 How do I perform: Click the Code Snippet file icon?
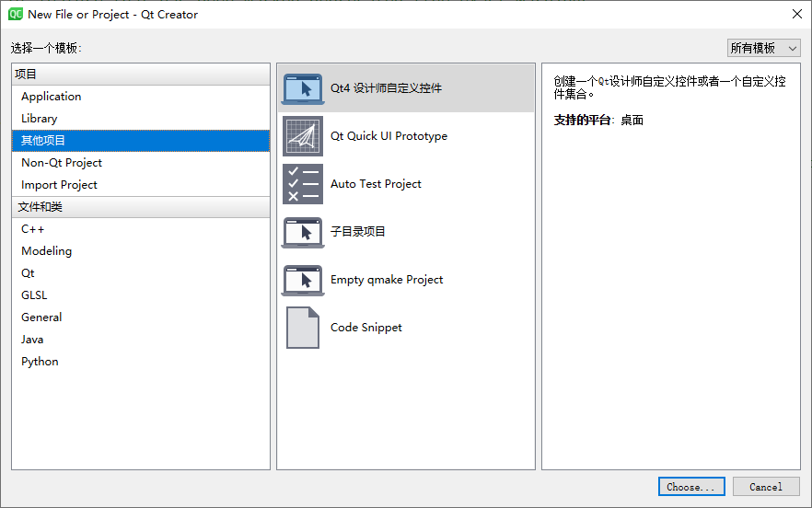pos(303,328)
